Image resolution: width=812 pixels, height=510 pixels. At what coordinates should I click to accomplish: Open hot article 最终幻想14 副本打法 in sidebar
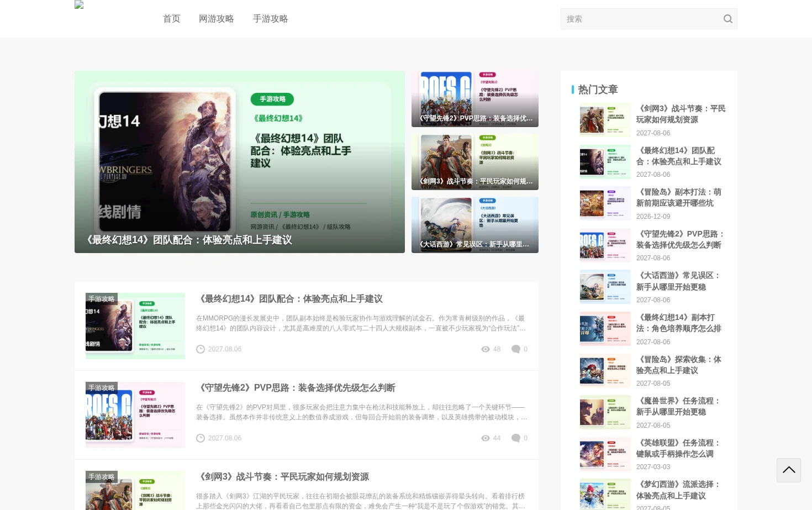pos(679,323)
